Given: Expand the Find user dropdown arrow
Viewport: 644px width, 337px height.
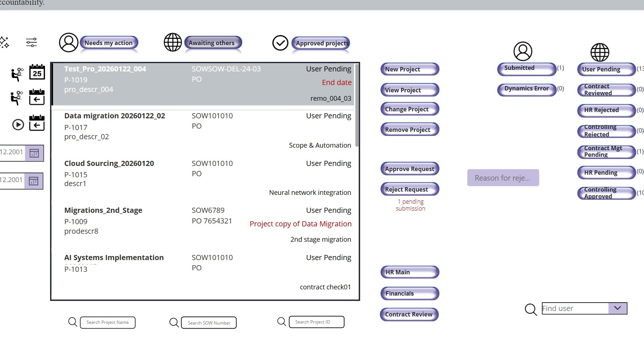Looking at the screenshot, I should (618, 308).
